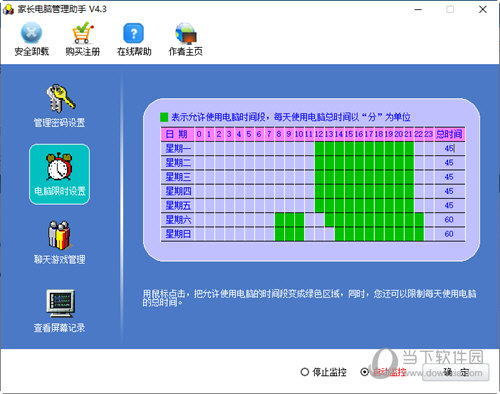This screenshot has width=500, height=394.
Task: Toggle 星期一 hour 12 cell
Action: (319, 148)
